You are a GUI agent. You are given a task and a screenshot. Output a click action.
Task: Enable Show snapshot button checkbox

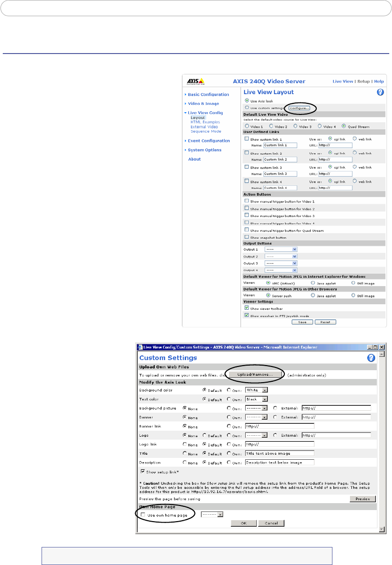point(247,237)
